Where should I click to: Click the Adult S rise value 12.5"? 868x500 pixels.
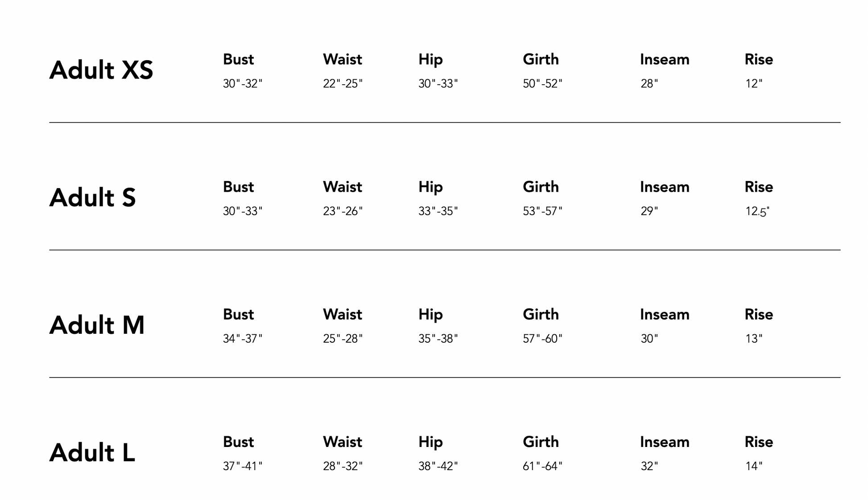(x=757, y=211)
